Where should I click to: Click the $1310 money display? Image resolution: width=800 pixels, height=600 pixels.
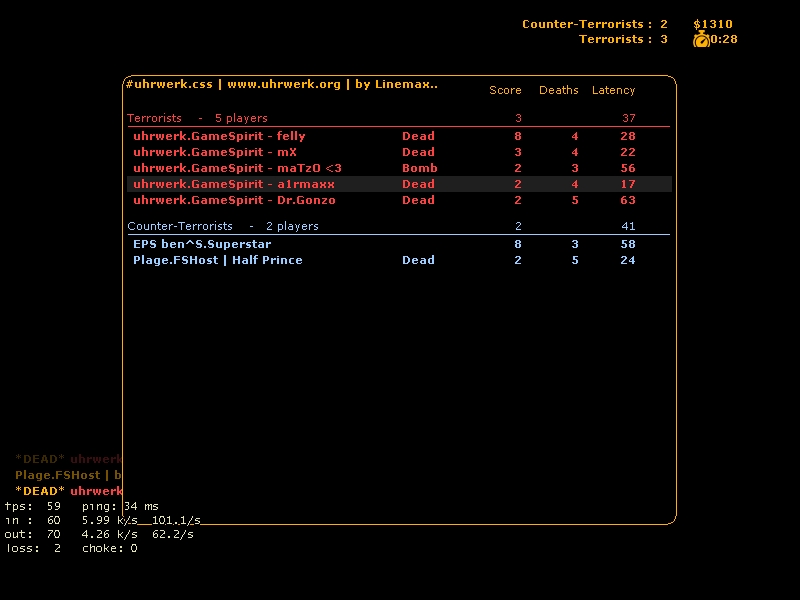pos(713,24)
